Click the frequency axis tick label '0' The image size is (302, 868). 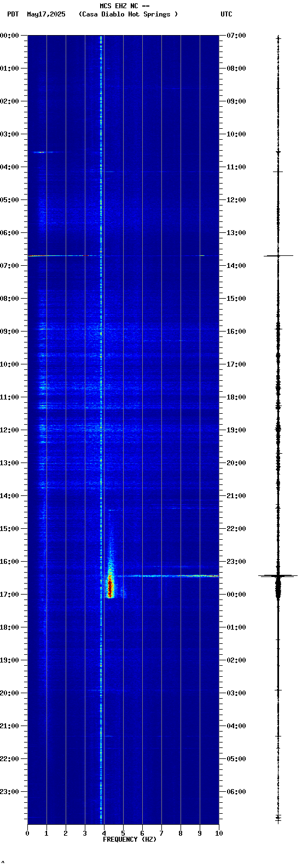pos(27,833)
